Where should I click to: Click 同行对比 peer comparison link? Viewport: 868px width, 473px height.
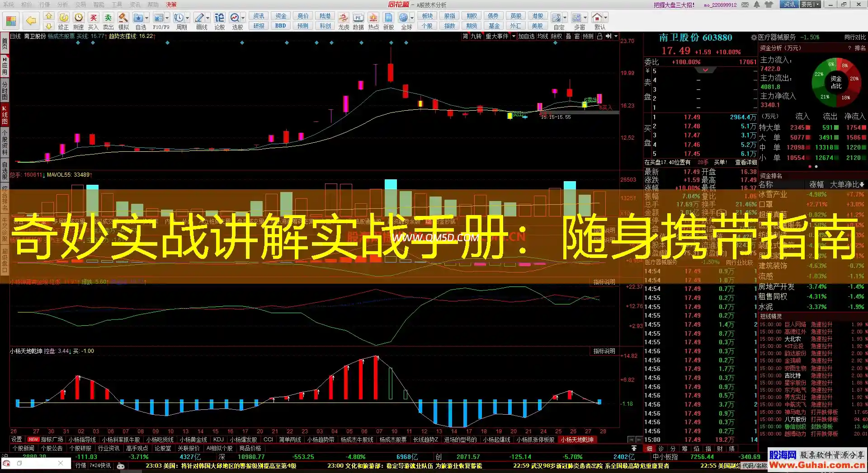855,37
